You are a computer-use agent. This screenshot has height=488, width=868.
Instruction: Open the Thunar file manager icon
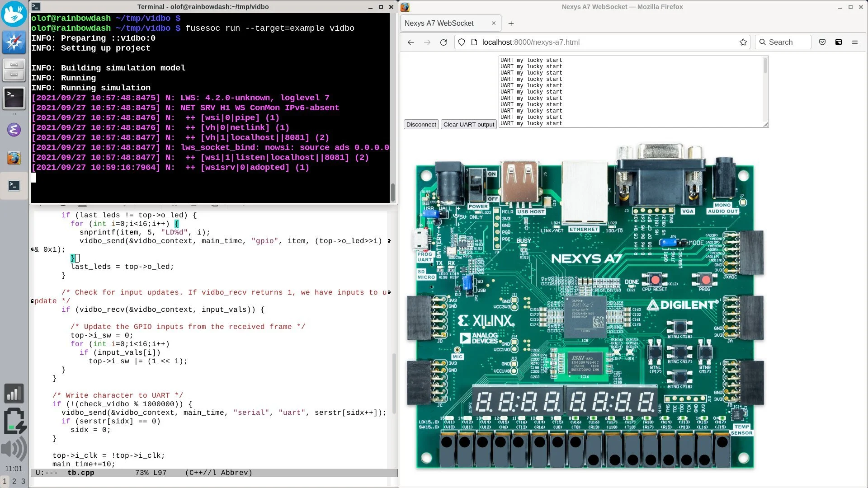coord(14,70)
